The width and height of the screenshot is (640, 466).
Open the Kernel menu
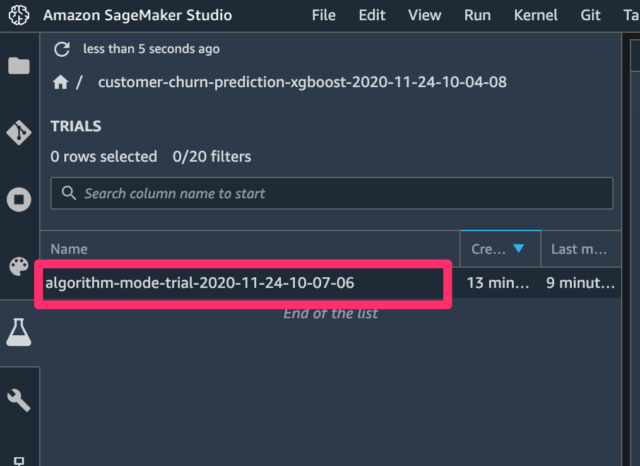[x=536, y=15]
